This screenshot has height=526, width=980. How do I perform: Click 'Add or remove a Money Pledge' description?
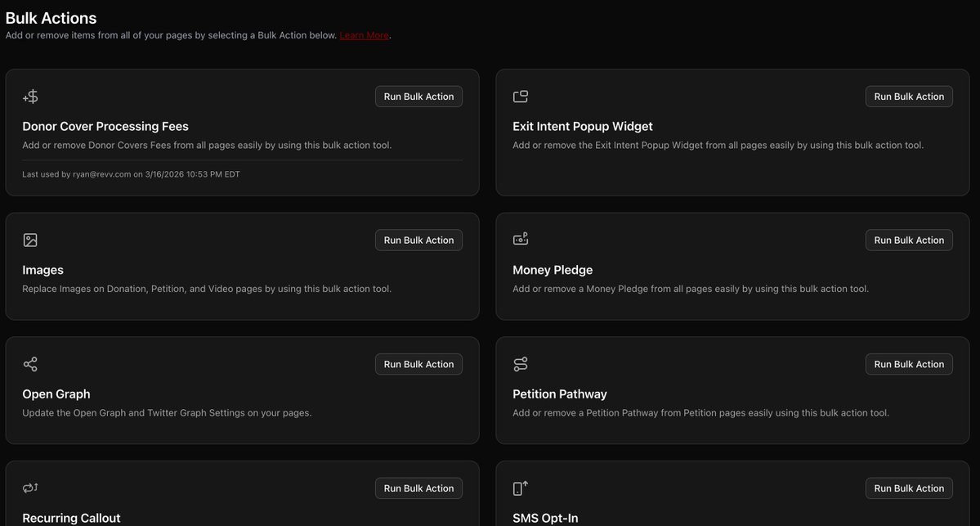pyautogui.click(x=691, y=289)
